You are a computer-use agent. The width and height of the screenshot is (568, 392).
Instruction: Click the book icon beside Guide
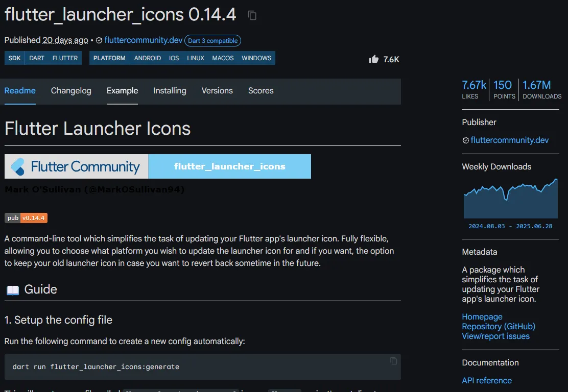click(13, 290)
